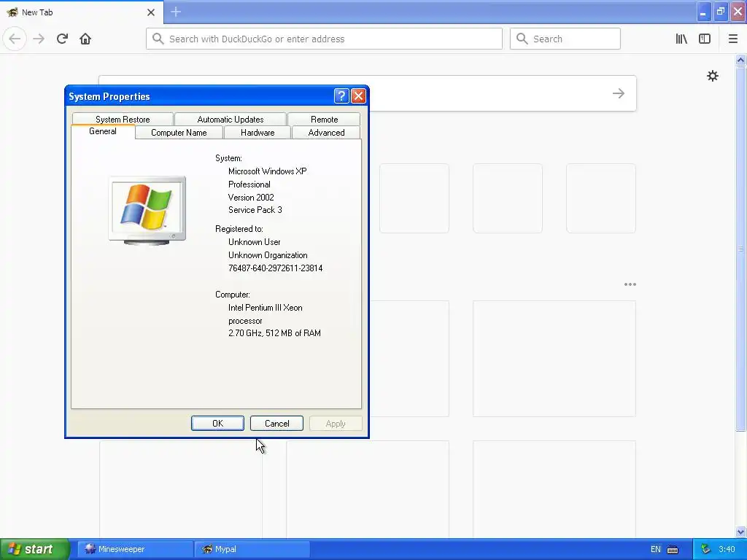Click the product ID 76487-640-2972611-23814
Screen dimensions: 747x560
275,268
